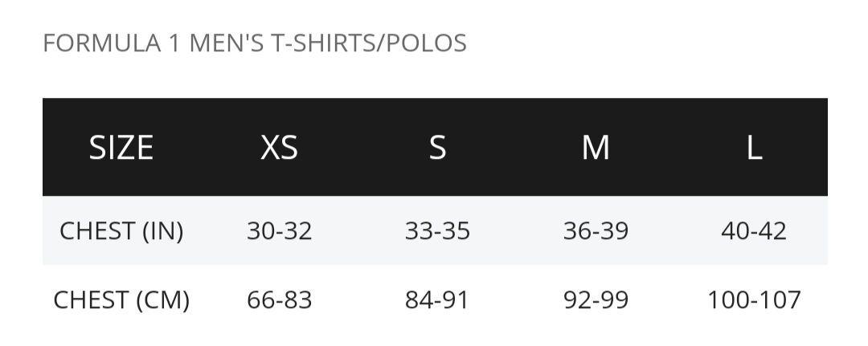Viewport: 868px width, 346px height.
Task: Click the word POLOS in the title
Action: pos(427,43)
